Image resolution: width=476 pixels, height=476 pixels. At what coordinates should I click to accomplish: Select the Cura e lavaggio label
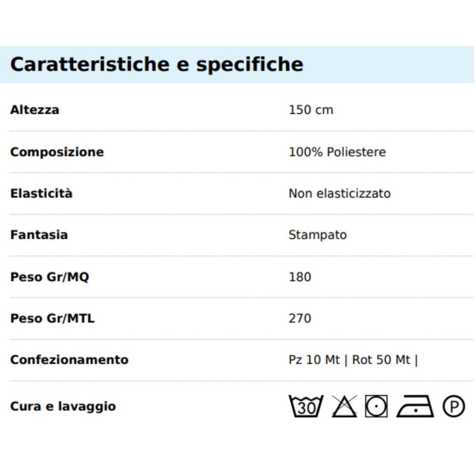tap(63, 406)
